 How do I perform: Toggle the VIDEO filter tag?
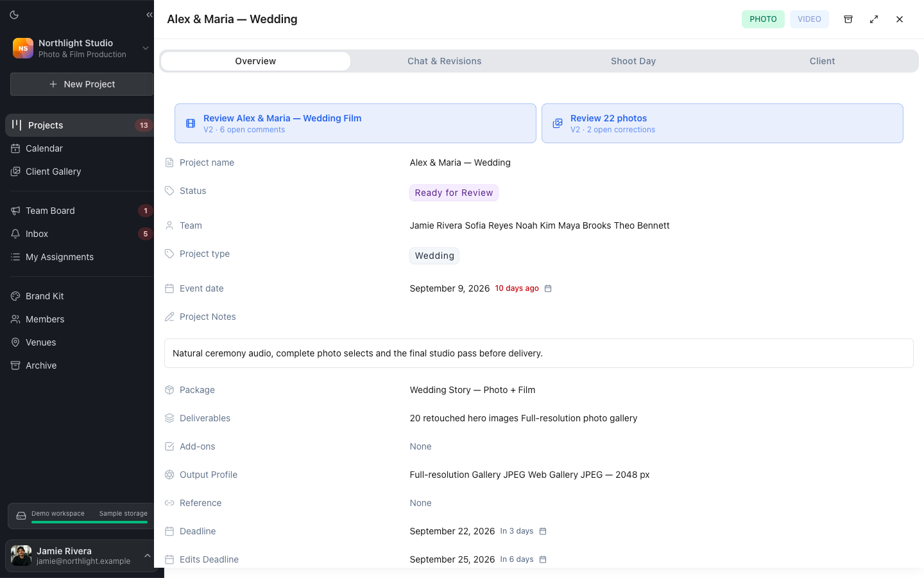(x=809, y=19)
